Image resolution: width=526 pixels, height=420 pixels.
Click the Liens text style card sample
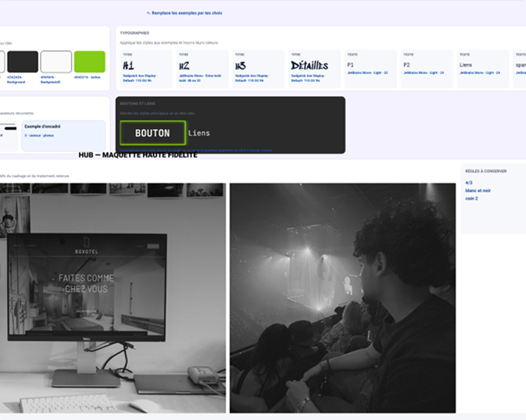click(465, 64)
